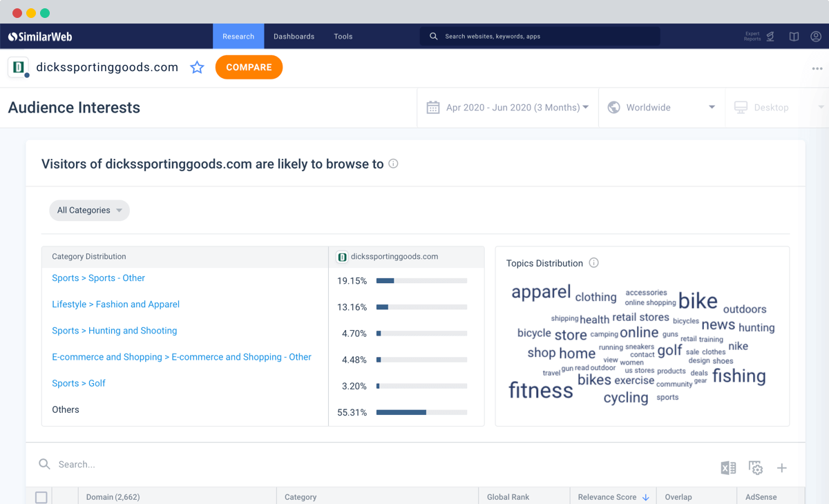This screenshot has width=829, height=504.
Task: Click the orange COMPARE button
Action: point(249,67)
